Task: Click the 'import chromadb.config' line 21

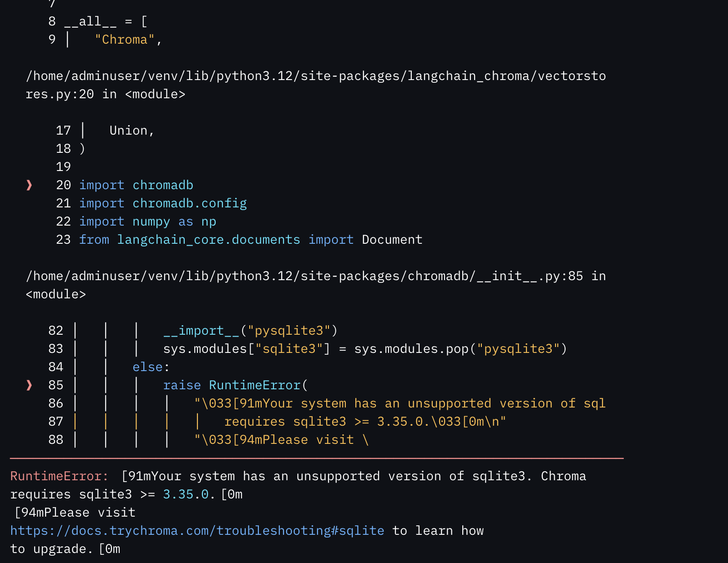Action: point(163,203)
